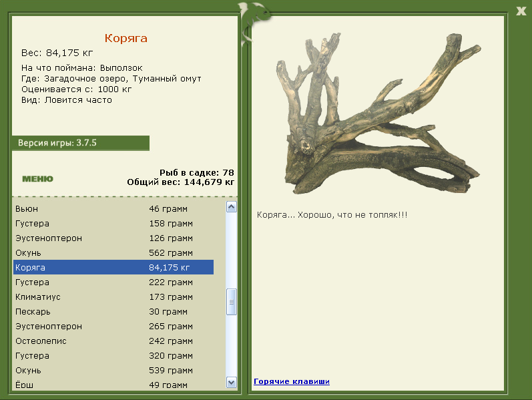Select Окунь 562 грамм entry
The width and height of the screenshot is (532, 400).
click(113, 253)
